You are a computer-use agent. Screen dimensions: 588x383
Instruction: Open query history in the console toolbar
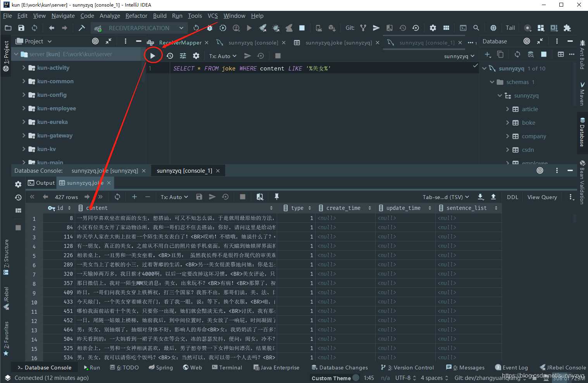[x=170, y=56]
